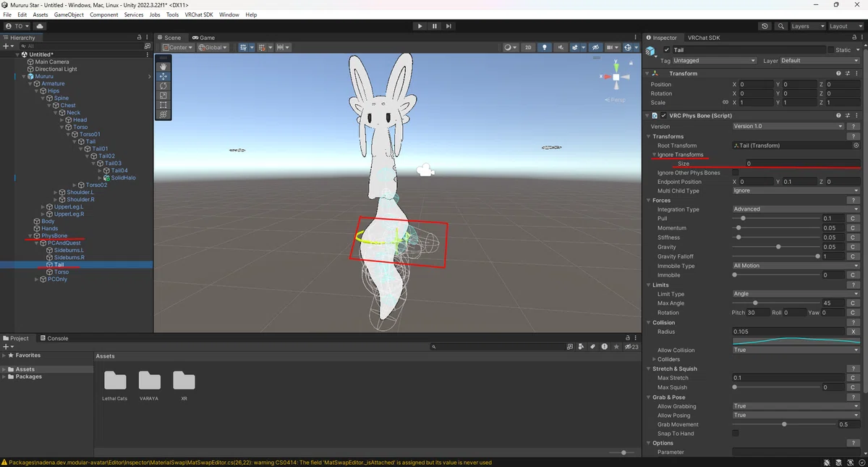
Task: Switch to the Console tab
Action: click(54, 338)
